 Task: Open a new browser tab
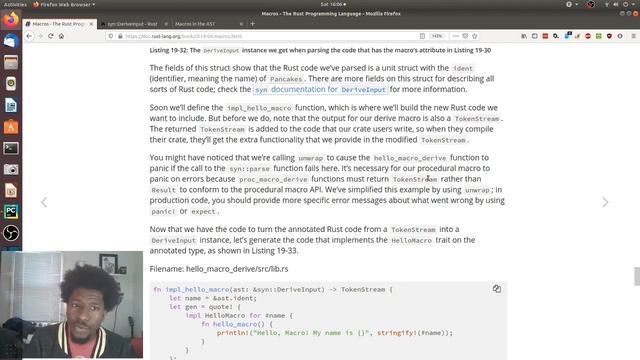coord(253,24)
